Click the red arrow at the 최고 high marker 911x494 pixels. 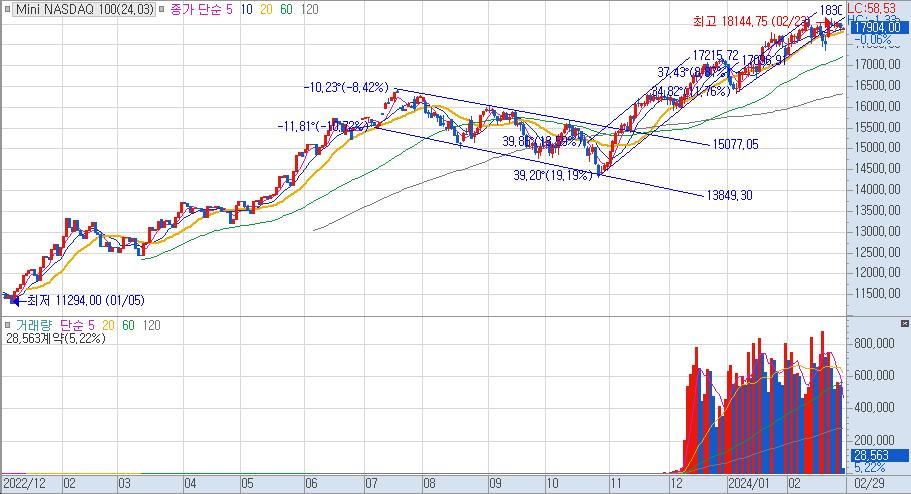pyautogui.click(x=828, y=23)
